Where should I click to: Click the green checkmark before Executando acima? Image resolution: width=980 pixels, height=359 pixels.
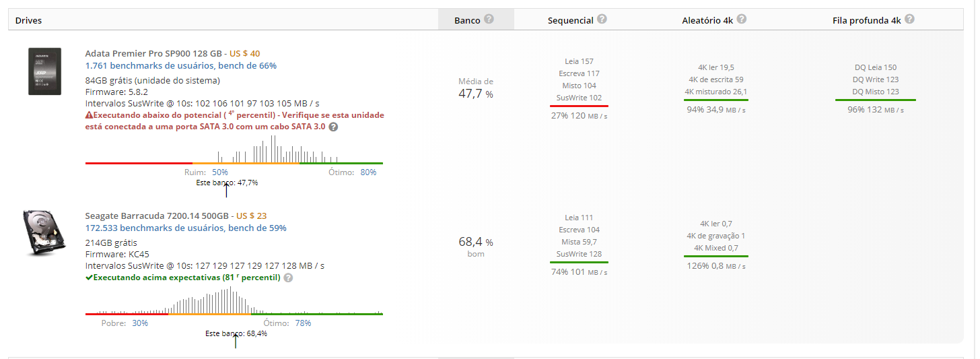89,278
